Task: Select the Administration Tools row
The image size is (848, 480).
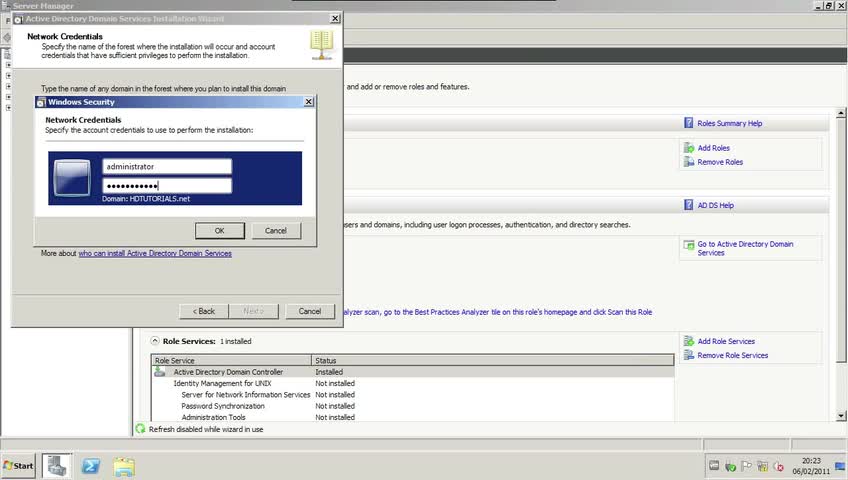Action: 413,417
